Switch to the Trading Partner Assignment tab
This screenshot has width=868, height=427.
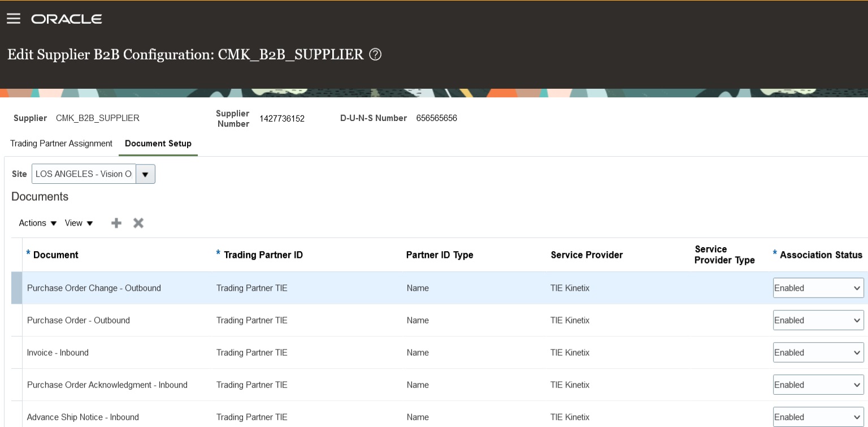[61, 144]
